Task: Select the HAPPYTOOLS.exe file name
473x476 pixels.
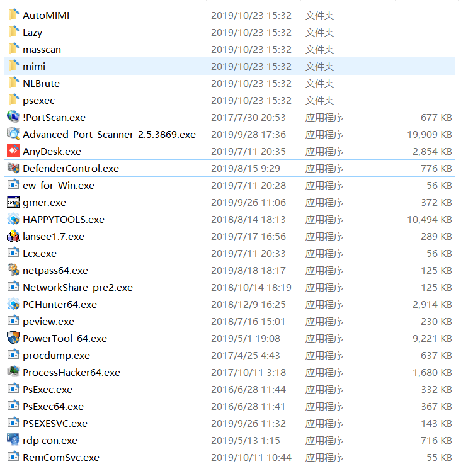Action: point(64,220)
